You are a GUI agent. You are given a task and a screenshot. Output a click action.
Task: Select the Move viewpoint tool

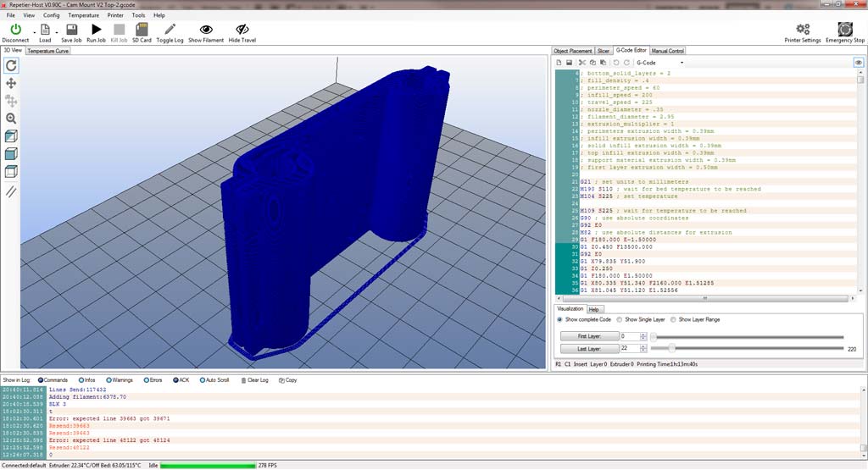(11, 83)
